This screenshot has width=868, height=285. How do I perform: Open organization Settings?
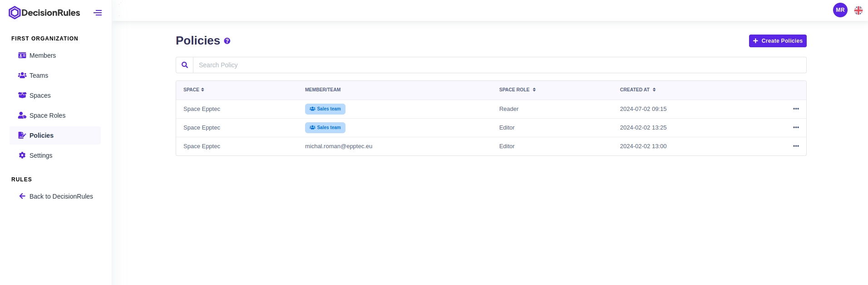(41, 155)
